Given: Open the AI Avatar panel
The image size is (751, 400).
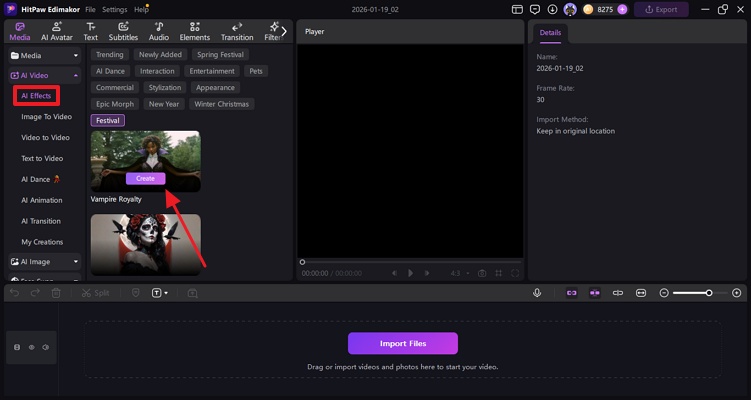Looking at the screenshot, I should point(58,31).
